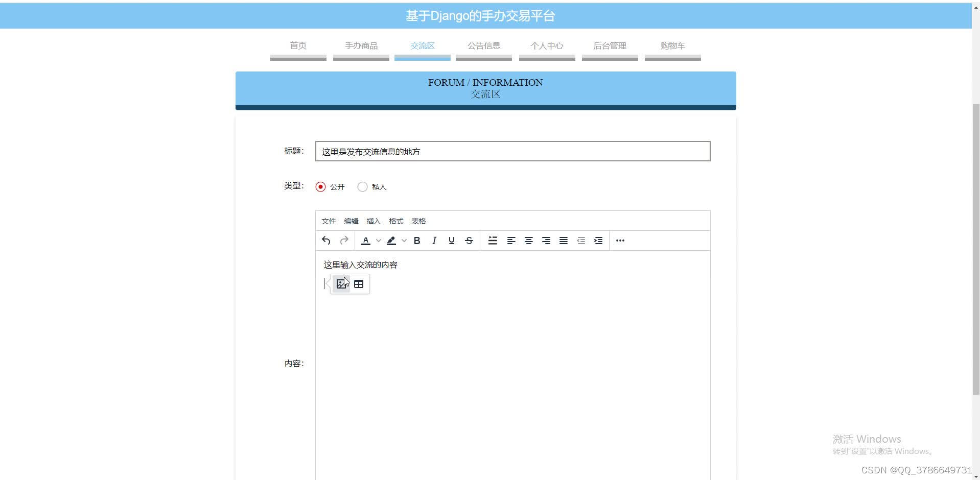The width and height of the screenshot is (980, 480).
Task: Align text left
Action: [511, 241]
